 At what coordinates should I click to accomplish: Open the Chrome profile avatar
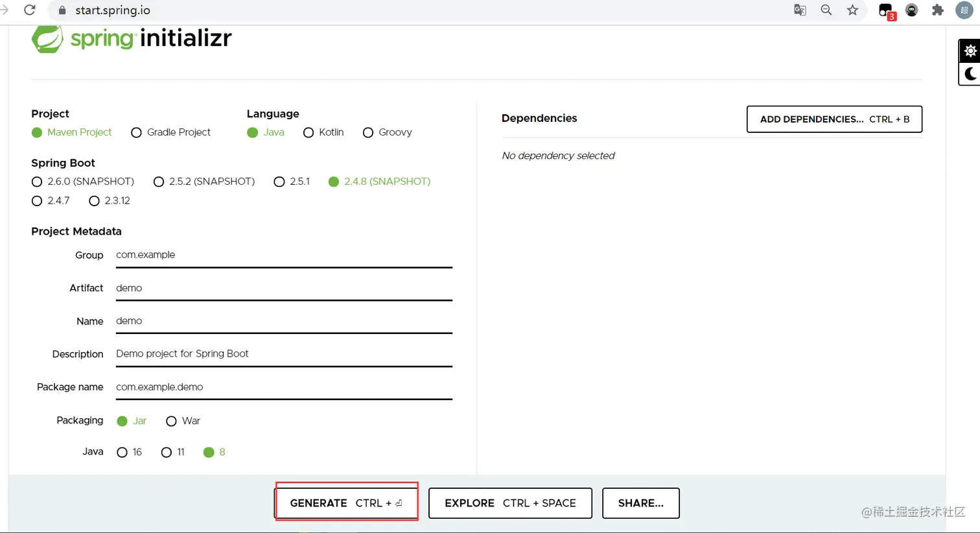click(964, 10)
